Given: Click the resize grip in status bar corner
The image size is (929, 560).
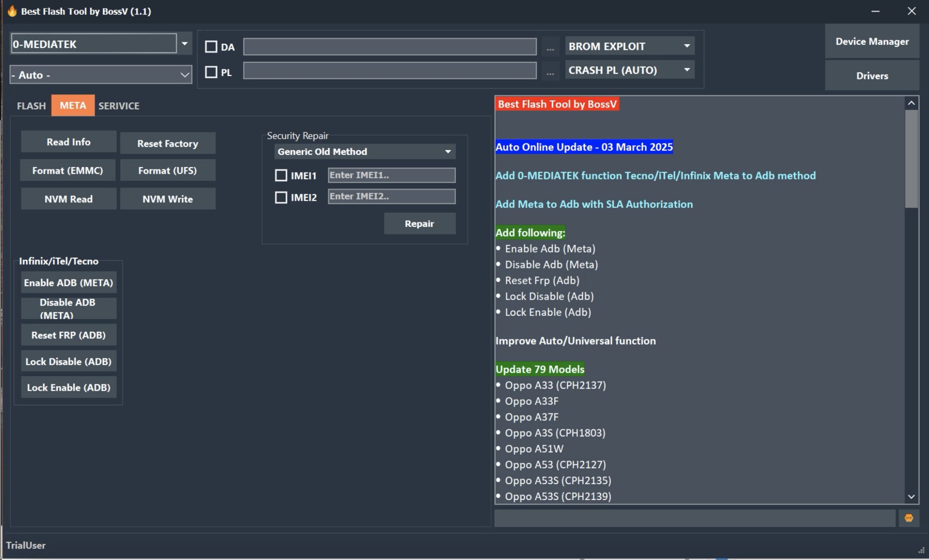Looking at the screenshot, I should (921, 551).
